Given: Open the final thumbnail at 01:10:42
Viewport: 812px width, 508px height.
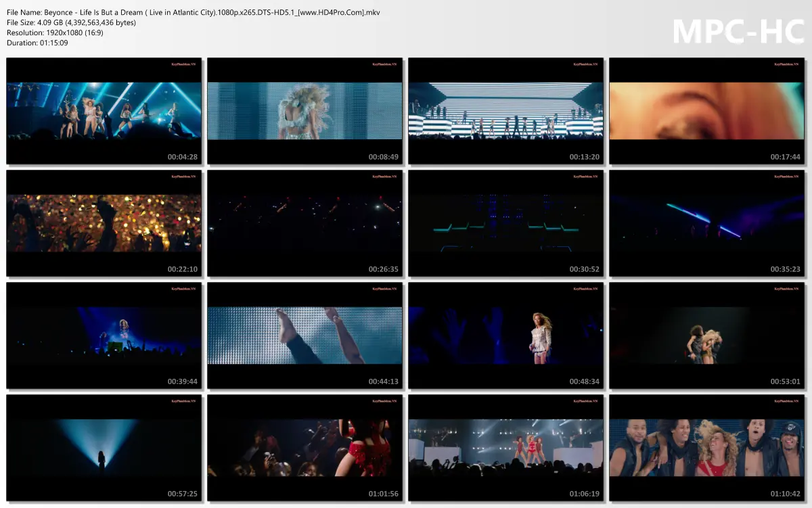Looking at the screenshot, I should coord(707,448).
